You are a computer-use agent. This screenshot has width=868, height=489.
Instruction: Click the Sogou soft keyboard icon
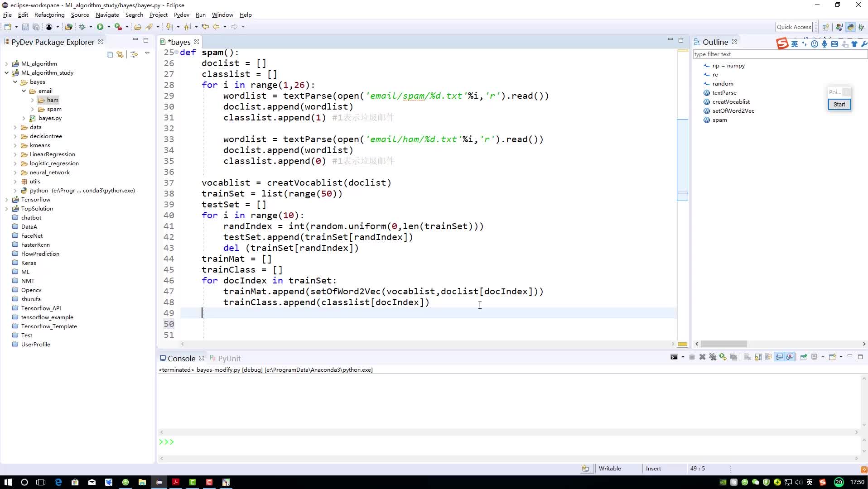pyautogui.click(x=834, y=44)
